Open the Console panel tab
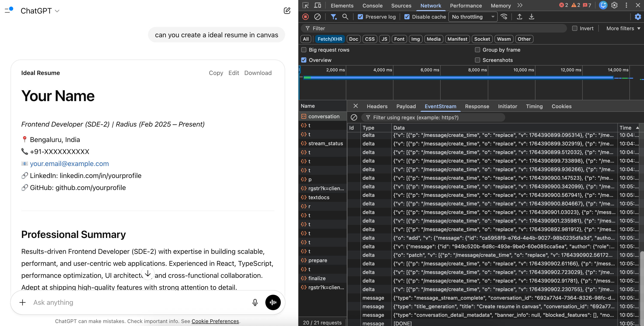 (372, 6)
